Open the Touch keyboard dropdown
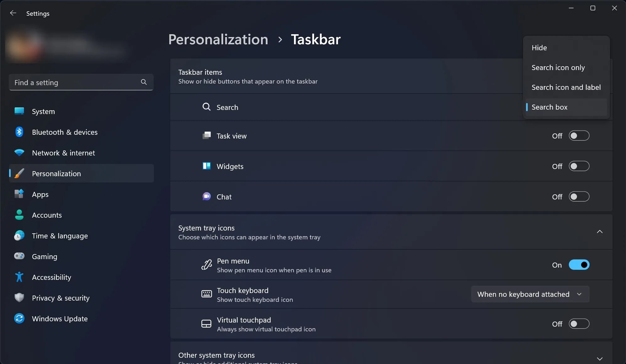Image resolution: width=626 pixels, height=364 pixels. pyautogui.click(x=530, y=294)
